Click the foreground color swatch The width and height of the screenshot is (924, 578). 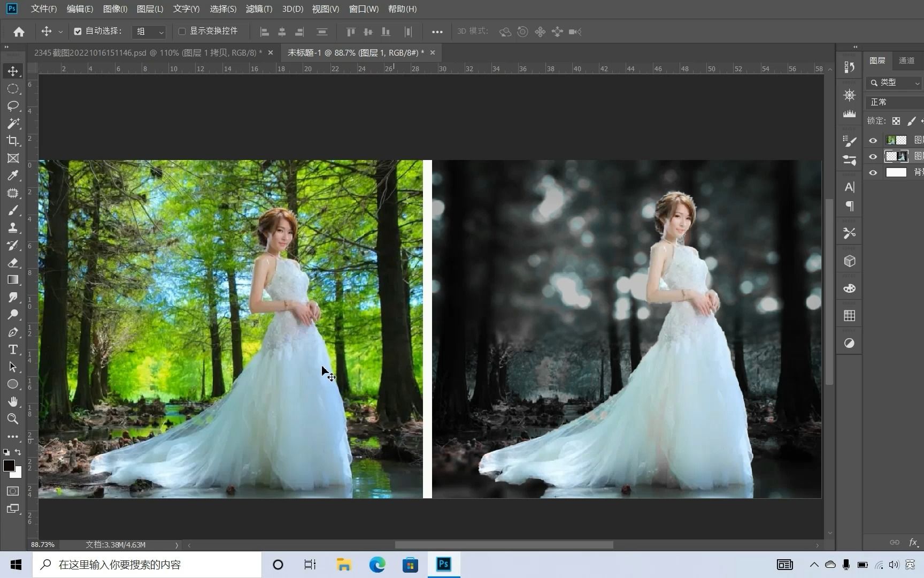[x=9, y=466]
